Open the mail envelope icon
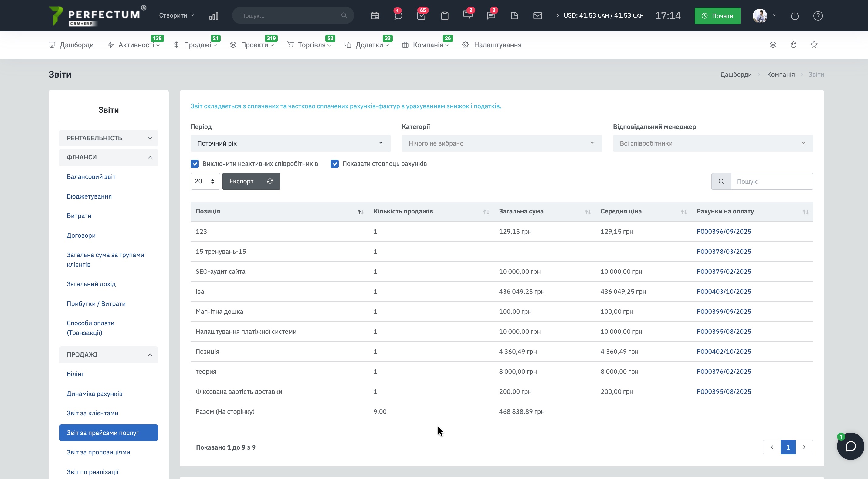Image resolution: width=868 pixels, height=479 pixels. (x=537, y=16)
